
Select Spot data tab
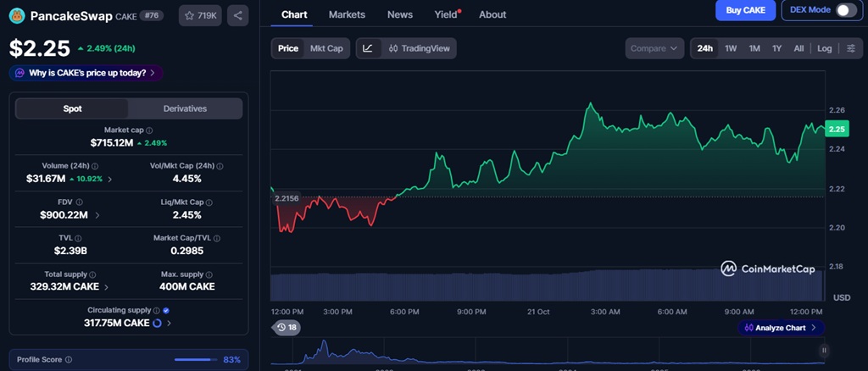(72, 108)
